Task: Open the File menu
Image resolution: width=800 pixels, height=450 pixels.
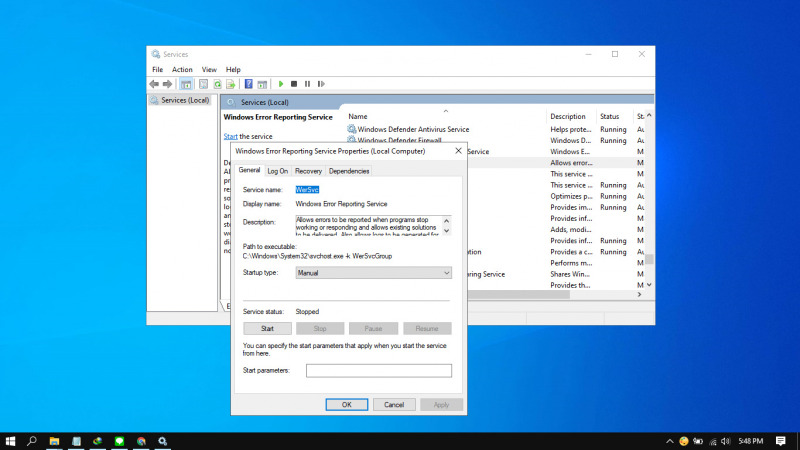Action: pyautogui.click(x=158, y=69)
